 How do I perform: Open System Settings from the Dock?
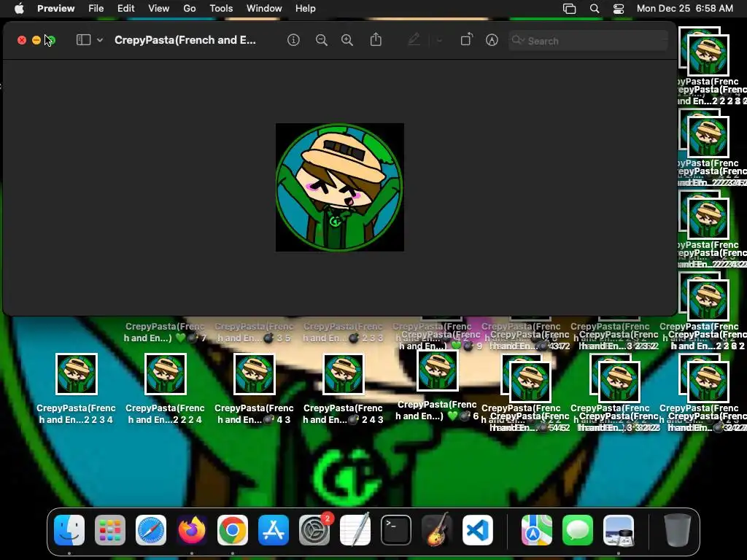click(x=314, y=530)
